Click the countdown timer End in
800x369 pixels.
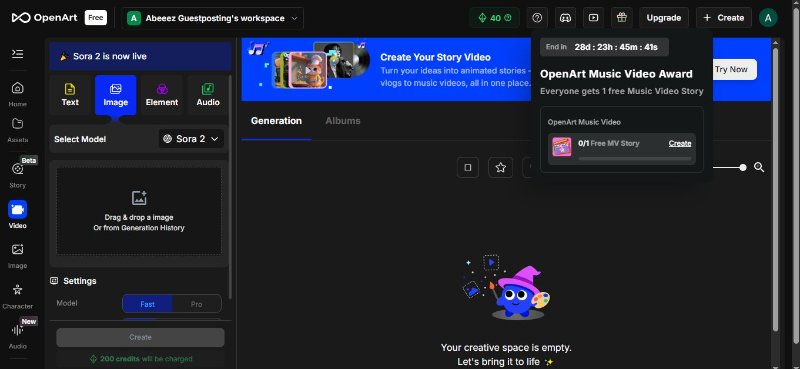tap(604, 47)
